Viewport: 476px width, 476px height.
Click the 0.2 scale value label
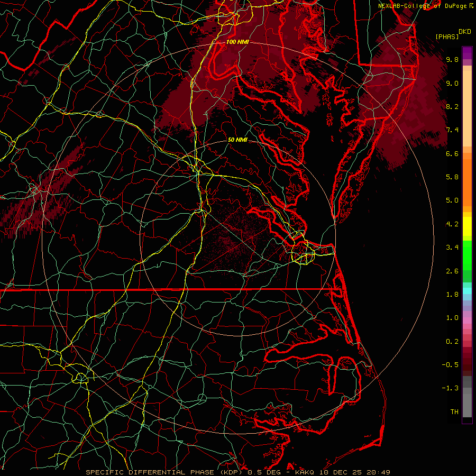tap(452, 341)
